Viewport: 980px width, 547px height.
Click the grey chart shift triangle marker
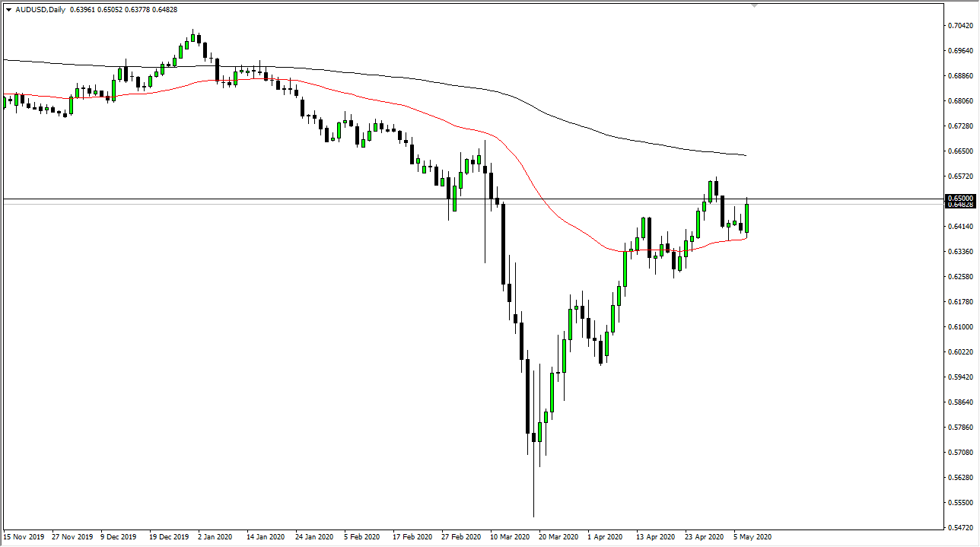click(x=754, y=5)
